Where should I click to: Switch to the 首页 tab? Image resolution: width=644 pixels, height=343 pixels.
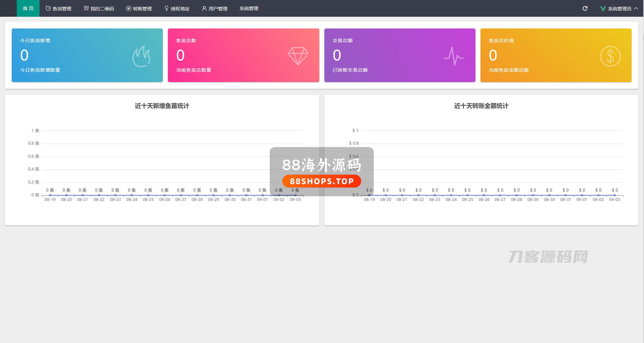(x=28, y=8)
